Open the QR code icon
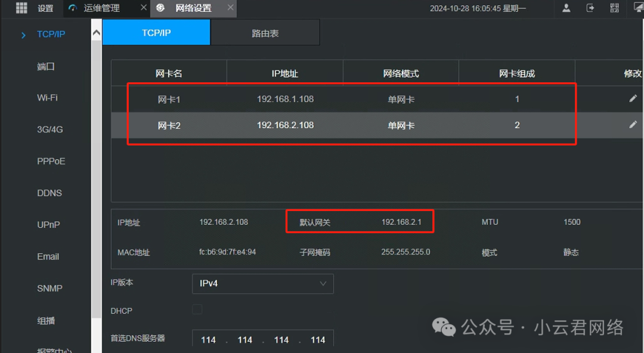The width and height of the screenshot is (644, 353). pyautogui.click(x=614, y=8)
